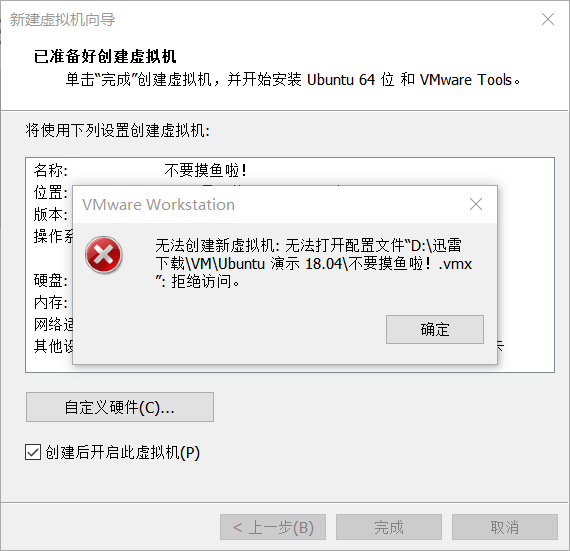The height and width of the screenshot is (551, 570).
Task: Go back with the 上一步(B) button
Action: (273, 527)
